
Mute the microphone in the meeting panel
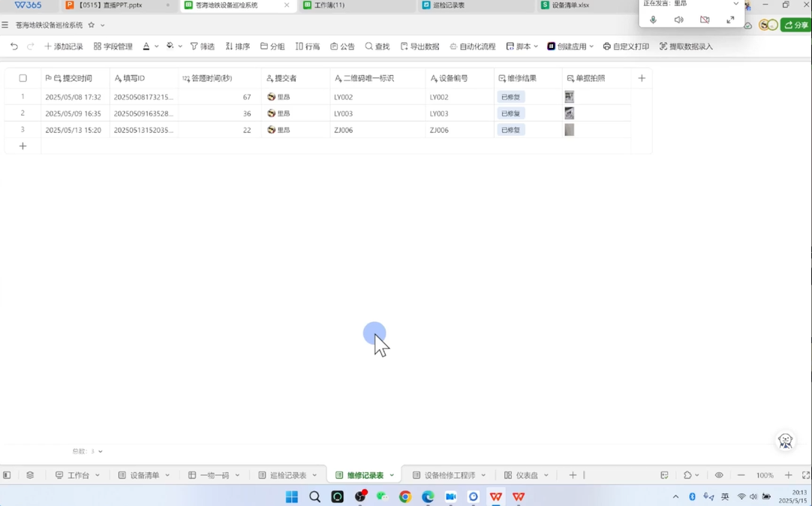[x=653, y=20]
